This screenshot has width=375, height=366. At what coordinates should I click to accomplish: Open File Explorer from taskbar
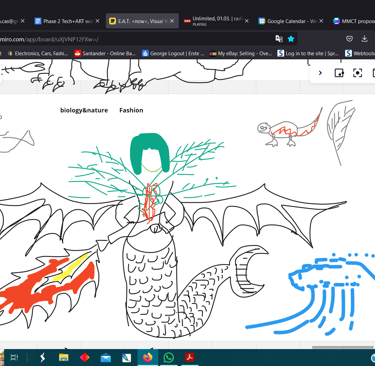pyautogui.click(x=63, y=358)
